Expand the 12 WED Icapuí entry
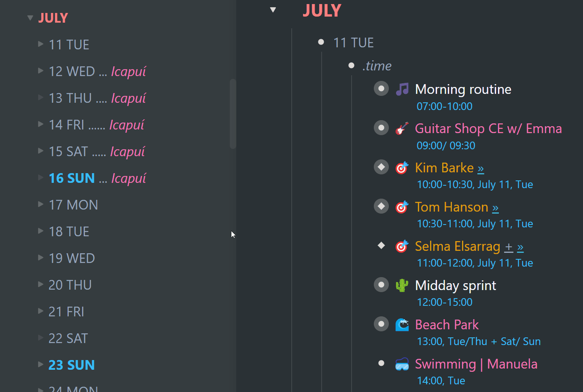 pos(40,71)
